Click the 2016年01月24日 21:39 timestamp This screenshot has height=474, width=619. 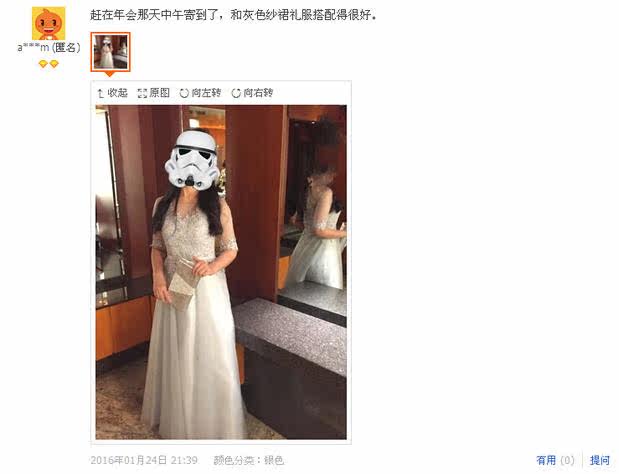[x=144, y=460]
